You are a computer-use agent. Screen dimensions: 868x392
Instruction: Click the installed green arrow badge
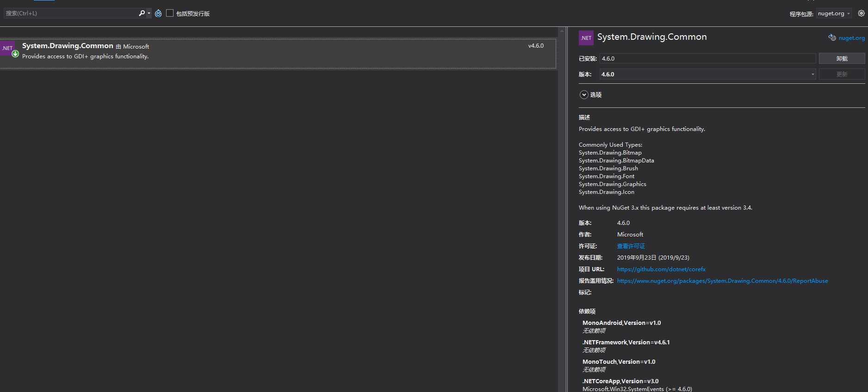click(x=15, y=54)
